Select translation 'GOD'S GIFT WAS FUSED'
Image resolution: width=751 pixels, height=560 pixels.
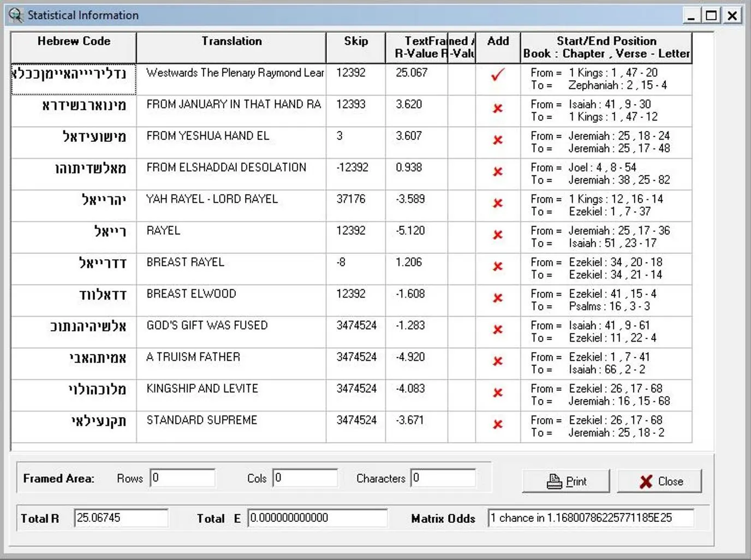tap(207, 326)
